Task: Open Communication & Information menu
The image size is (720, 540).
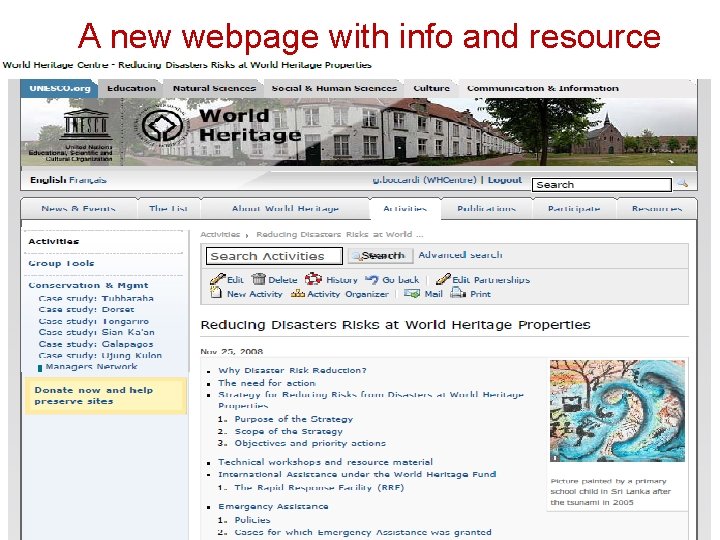Action: tap(543, 88)
